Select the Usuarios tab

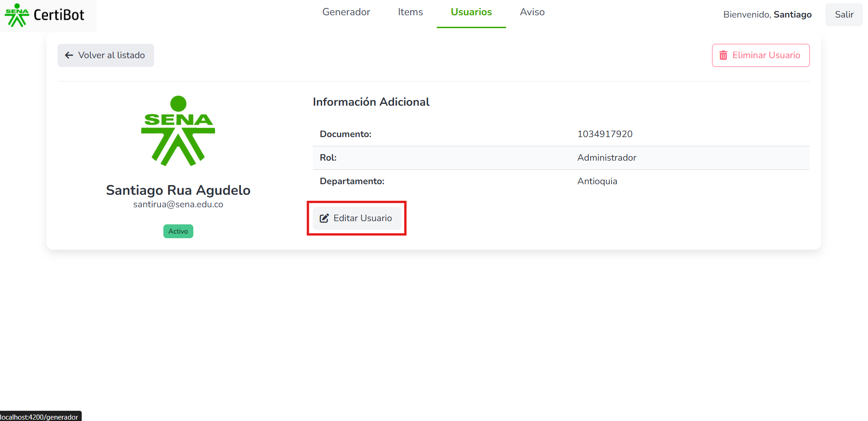471,12
